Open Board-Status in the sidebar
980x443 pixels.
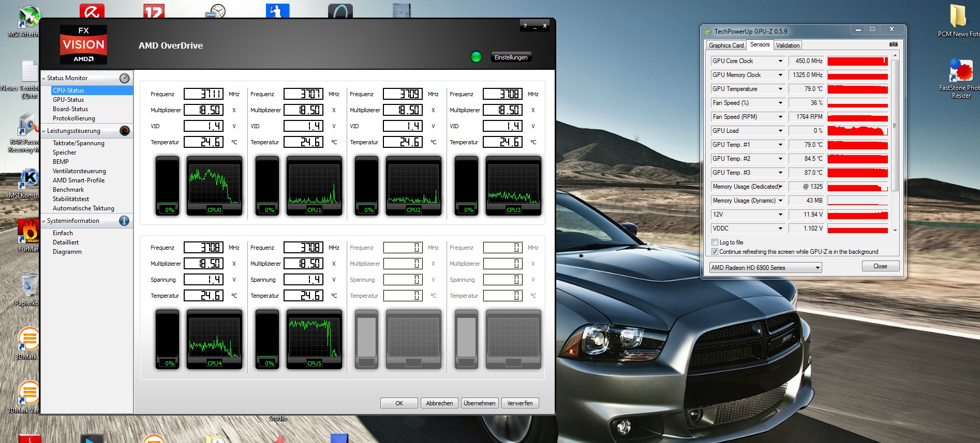pyautogui.click(x=70, y=109)
